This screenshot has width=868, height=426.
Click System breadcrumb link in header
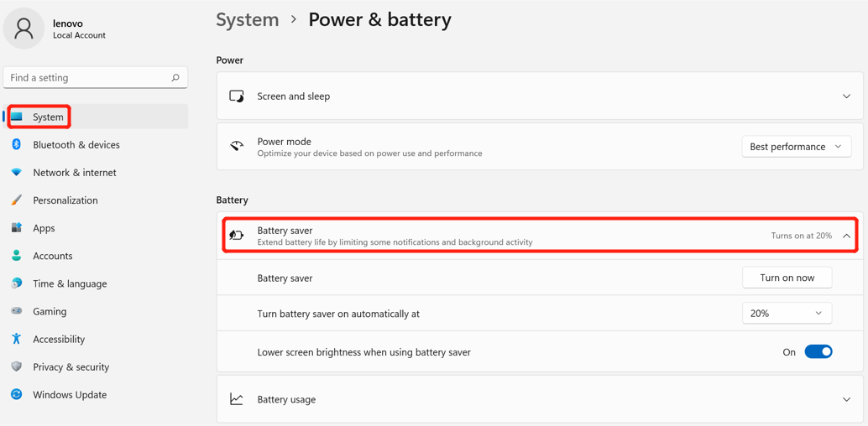pos(248,20)
